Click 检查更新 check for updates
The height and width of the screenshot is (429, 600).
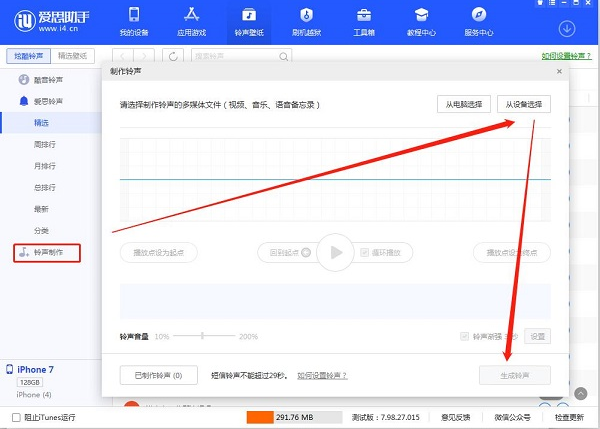coord(569,417)
